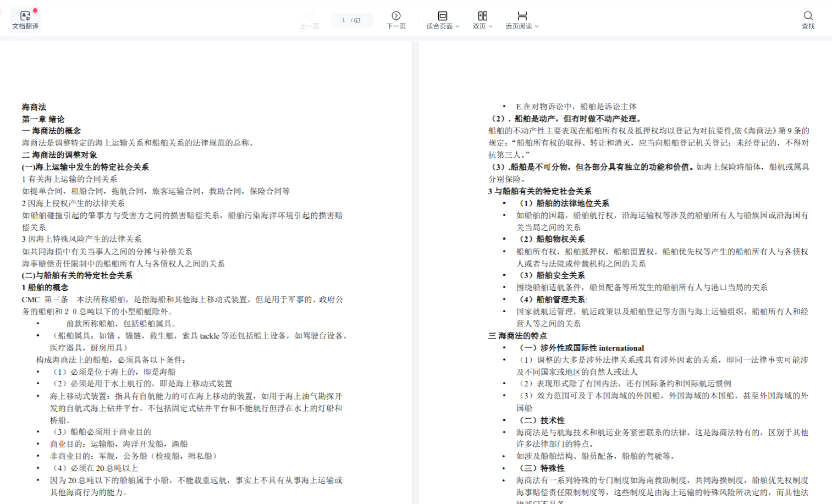Open the 文档翻译 document translation tool

point(25,20)
